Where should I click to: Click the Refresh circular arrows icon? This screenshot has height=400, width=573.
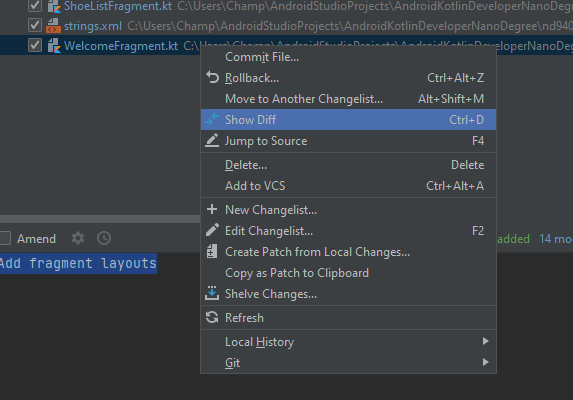212,317
